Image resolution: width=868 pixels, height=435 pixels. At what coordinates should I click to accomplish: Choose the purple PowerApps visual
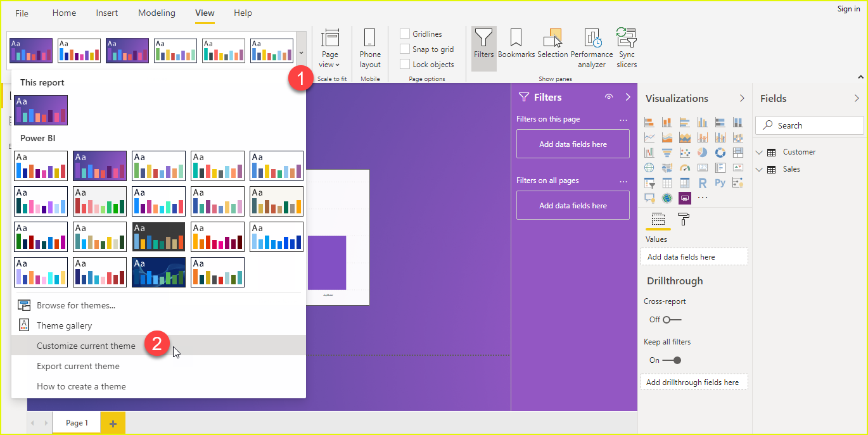coord(685,198)
